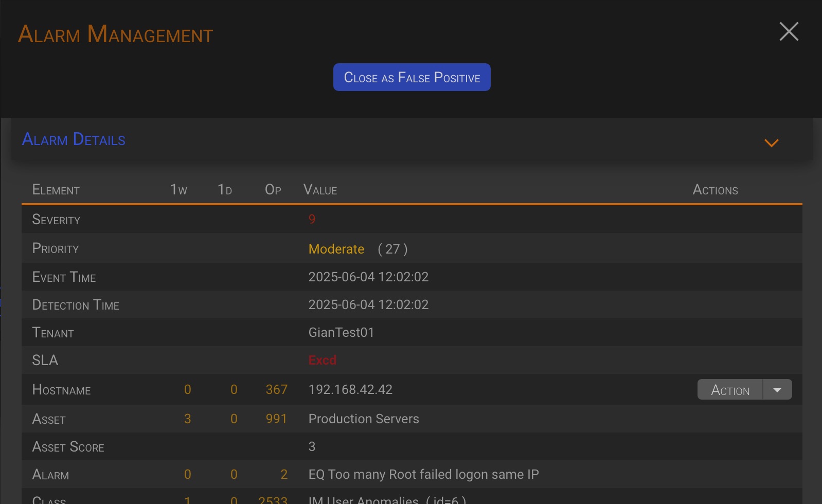Click the 1w column header
This screenshot has width=822, height=504.
click(x=178, y=190)
